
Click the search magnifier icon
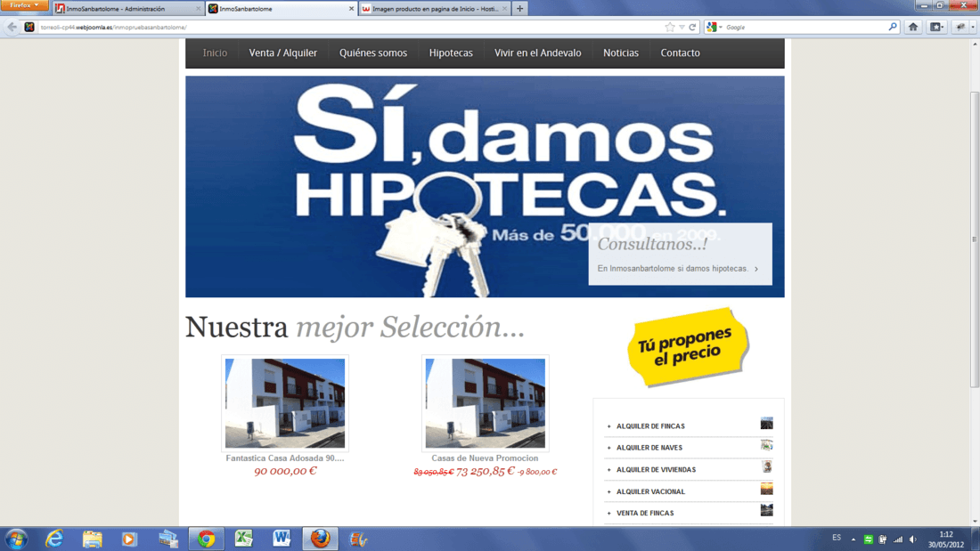(893, 27)
